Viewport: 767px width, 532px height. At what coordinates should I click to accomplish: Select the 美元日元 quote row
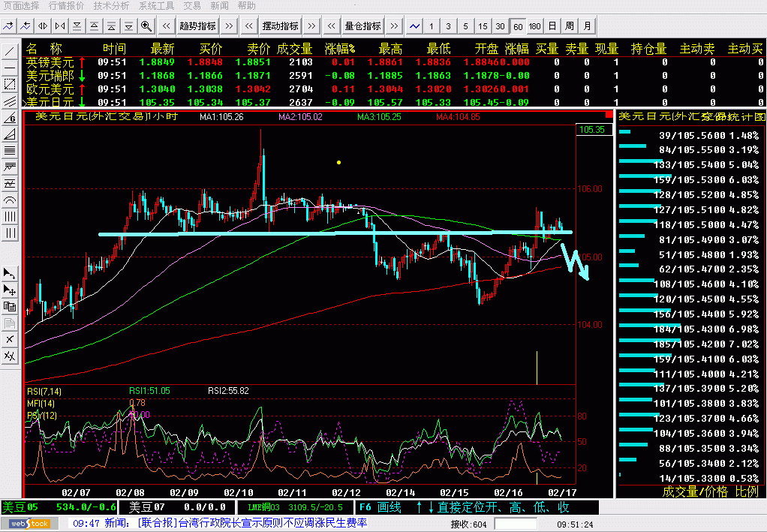tap(394, 102)
